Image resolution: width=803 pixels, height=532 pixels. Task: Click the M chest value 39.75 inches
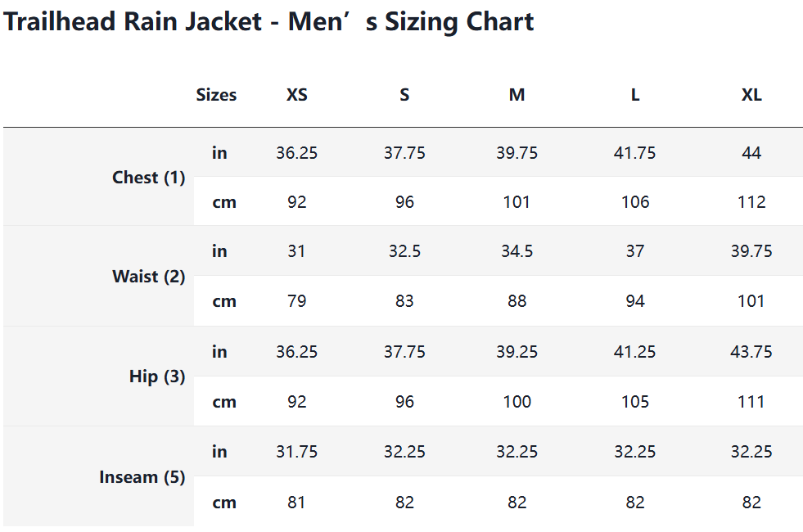click(x=517, y=153)
